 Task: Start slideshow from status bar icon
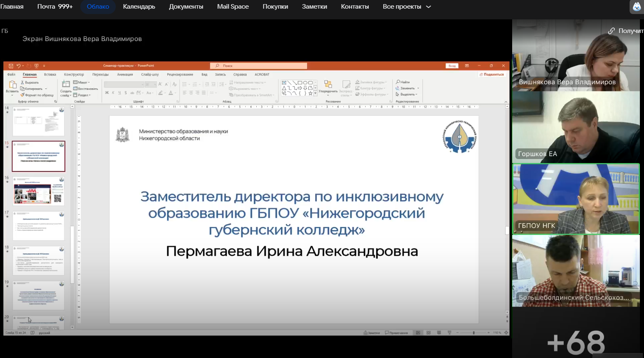point(450,333)
